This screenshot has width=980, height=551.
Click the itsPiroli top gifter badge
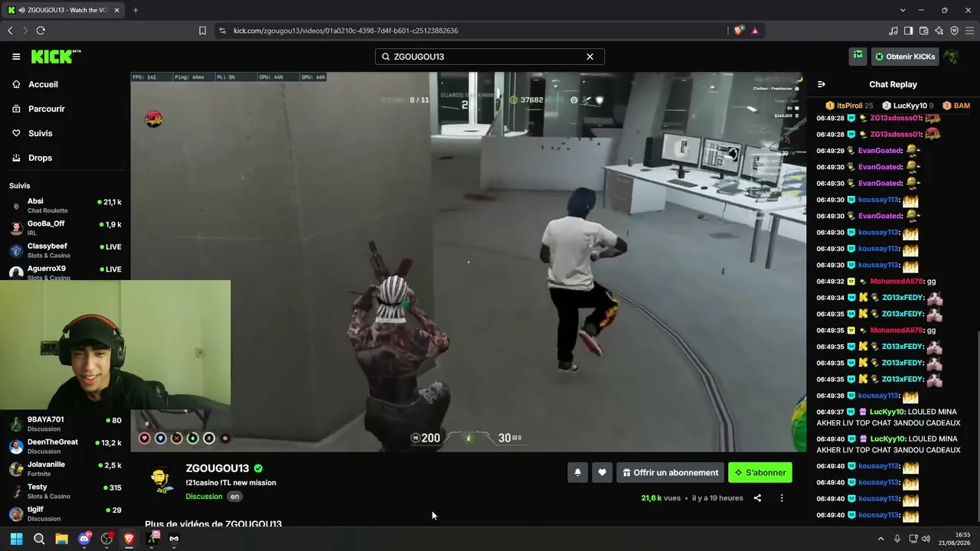pyautogui.click(x=849, y=106)
